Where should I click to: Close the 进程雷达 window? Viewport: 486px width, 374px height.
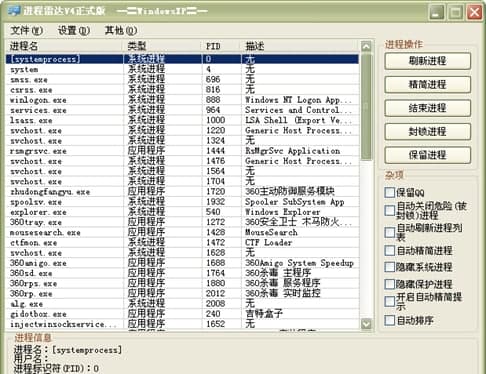click(474, 13)
